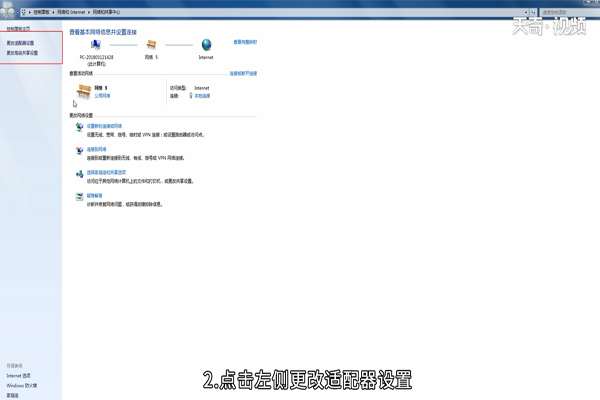Select 网络和共享中心 in the breadcrumb
The width and height of the screenshot is (600, 400).
click(106, 12)
